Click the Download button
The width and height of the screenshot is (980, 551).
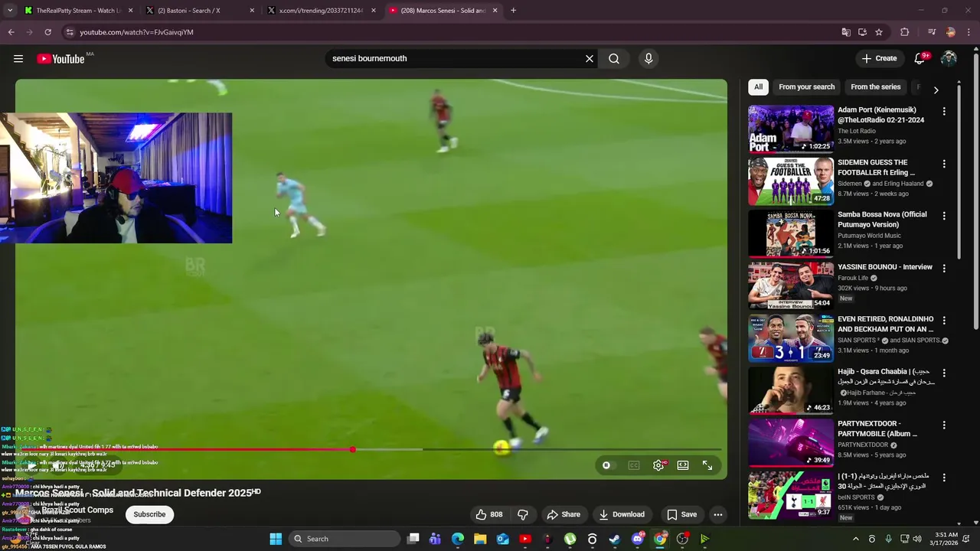(622, 514)
